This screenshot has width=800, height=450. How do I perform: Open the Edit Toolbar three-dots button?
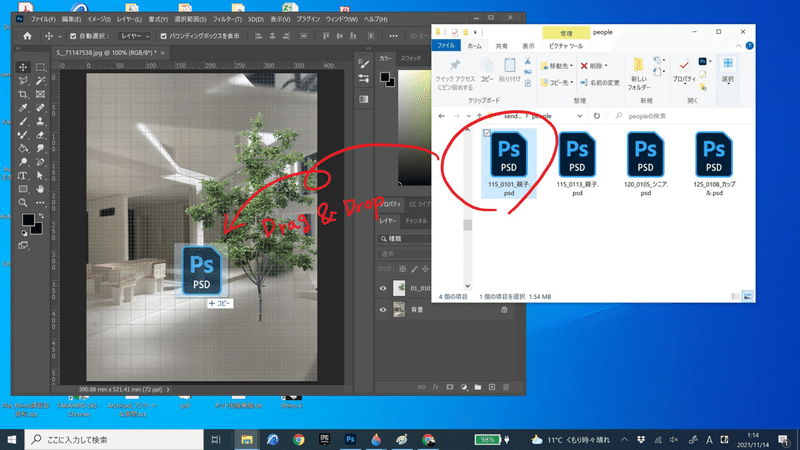(x=40, y=203)
